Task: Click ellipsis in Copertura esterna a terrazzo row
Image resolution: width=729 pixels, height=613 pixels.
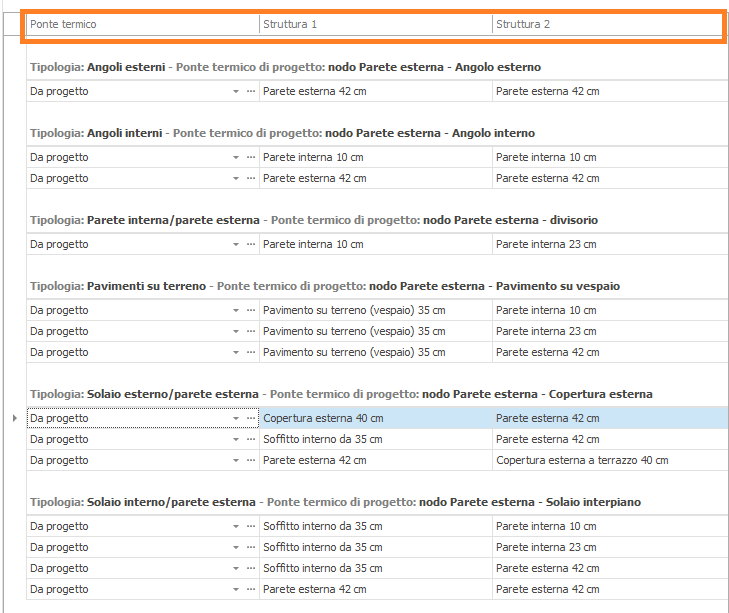Action: click(250, 460)
